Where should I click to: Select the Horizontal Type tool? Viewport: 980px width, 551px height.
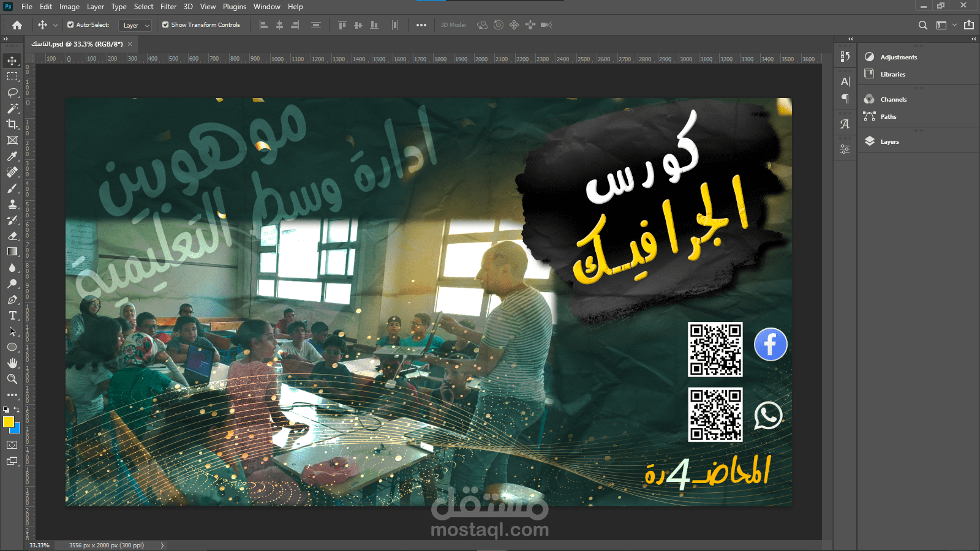(x=12, y=315)
